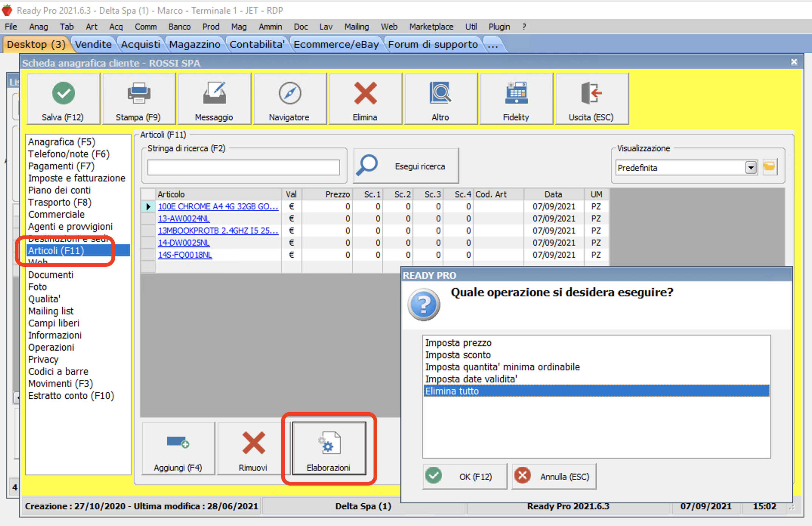The image size is (812, 526).
Task: Click the Aggiungi (F4) add button
Action: (178, 449)
